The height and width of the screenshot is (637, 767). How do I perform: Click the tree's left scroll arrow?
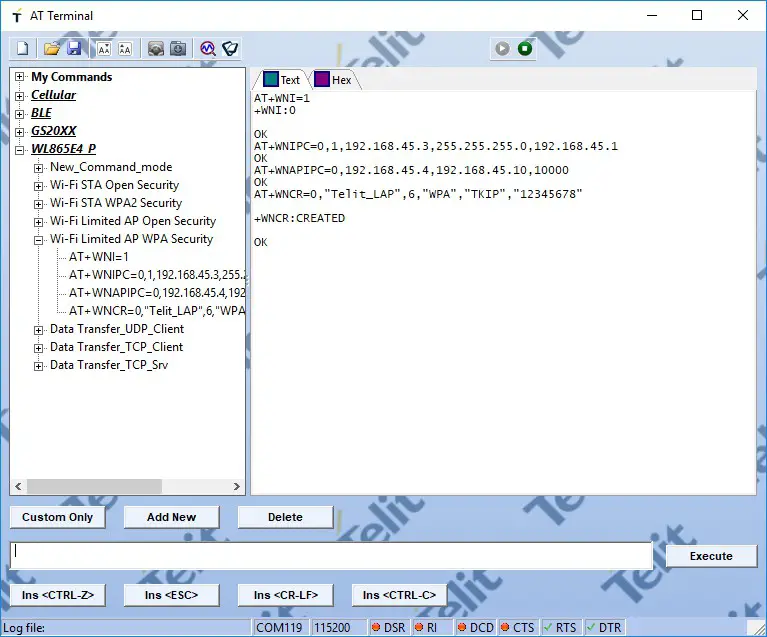[x=18, y=486]
